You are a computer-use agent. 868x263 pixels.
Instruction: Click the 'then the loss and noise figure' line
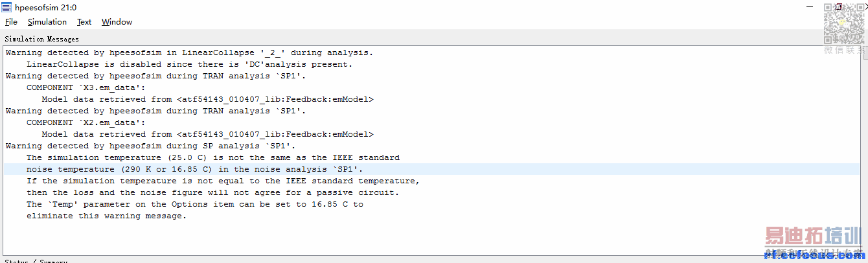point(212,192)
